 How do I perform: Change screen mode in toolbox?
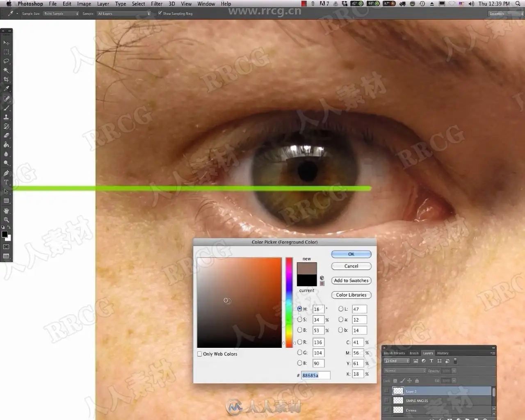6,256
